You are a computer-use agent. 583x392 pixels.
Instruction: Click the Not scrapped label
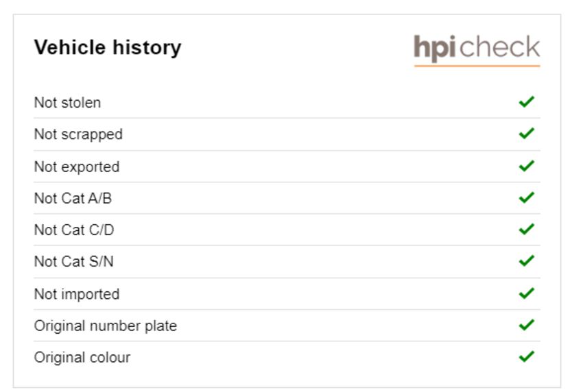point(78,134)
